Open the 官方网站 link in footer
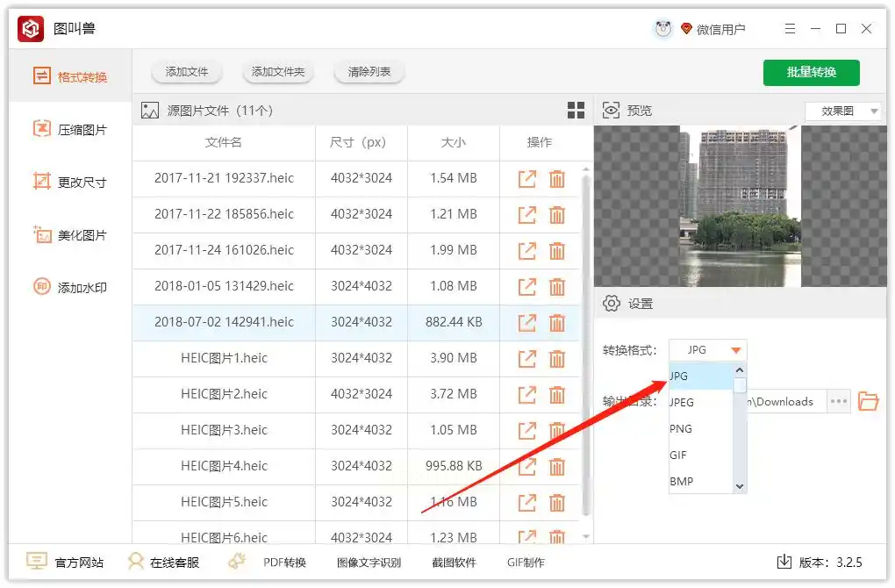This screenshot has height=588, width=895. pos(66,563)
